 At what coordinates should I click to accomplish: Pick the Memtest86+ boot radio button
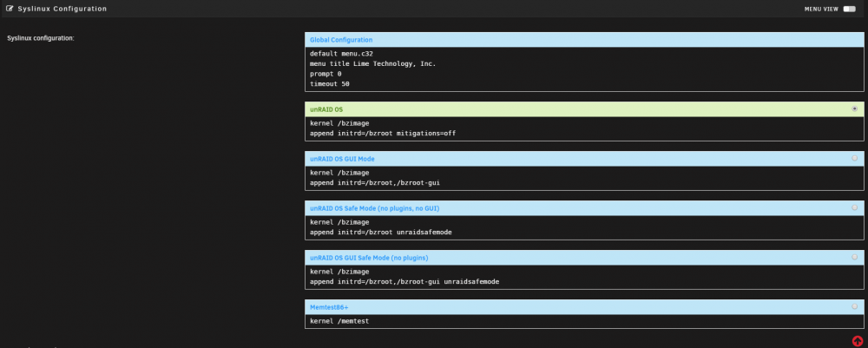pos(855,306)
